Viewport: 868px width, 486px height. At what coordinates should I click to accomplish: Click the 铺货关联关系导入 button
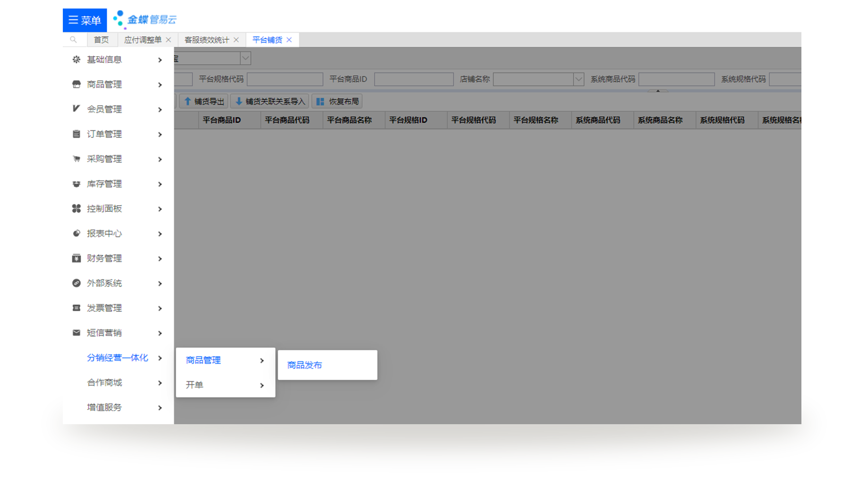(x=270, y=101)
